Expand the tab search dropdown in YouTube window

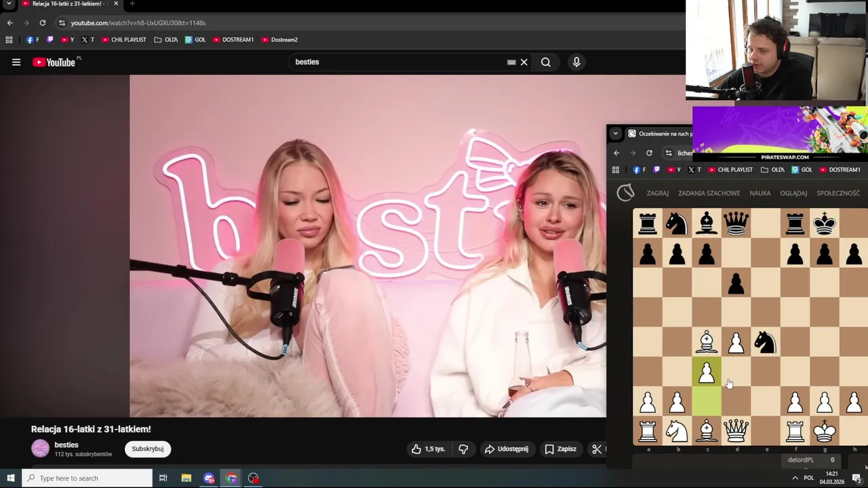(9, 3)
